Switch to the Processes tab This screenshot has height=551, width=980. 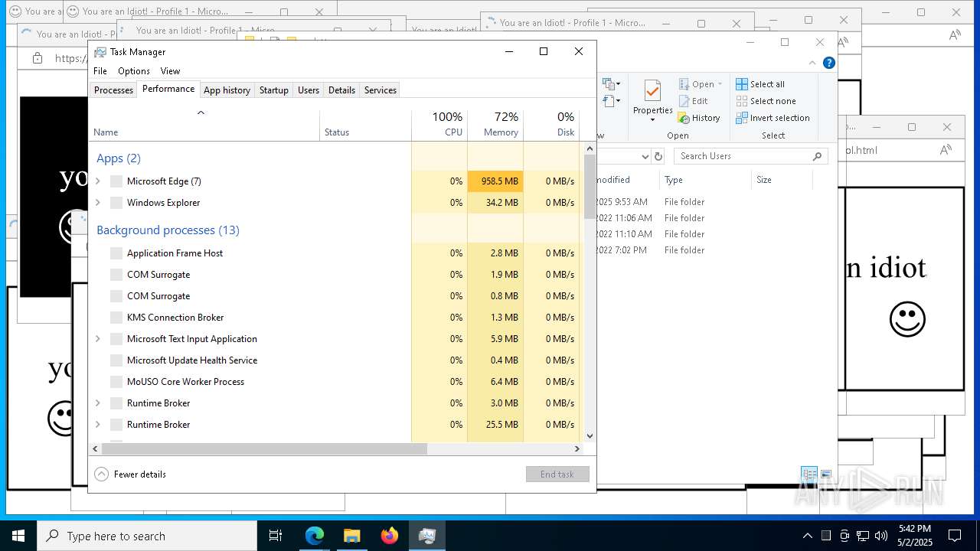113,90
